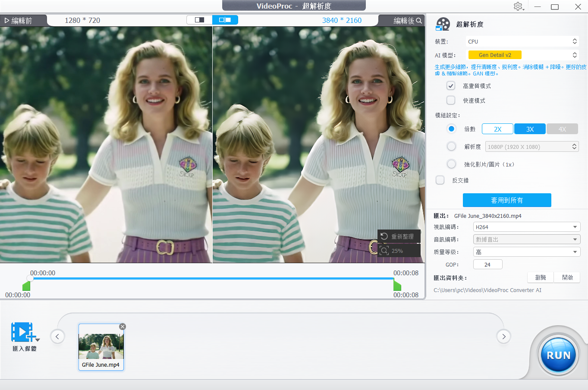Screen dimensions: 588x390
Task: Select the 解析度 radio button
Action: pyautogui.click(x=451, y=146)
